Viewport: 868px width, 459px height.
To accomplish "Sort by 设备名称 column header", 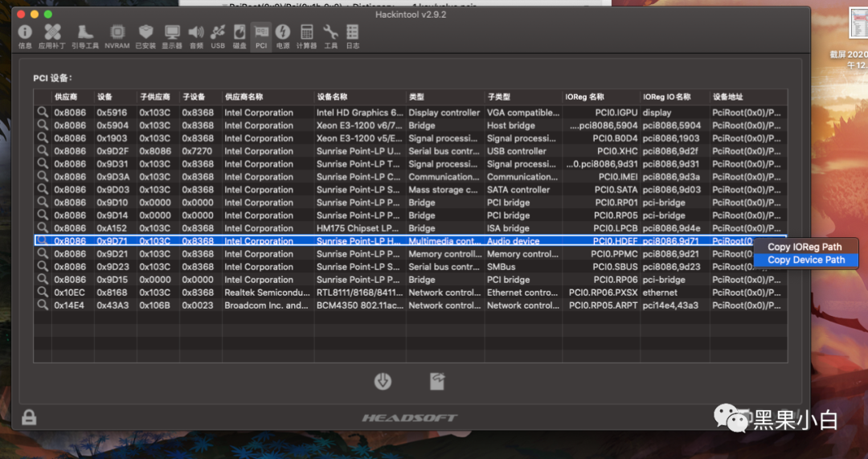I will point(360,96).
